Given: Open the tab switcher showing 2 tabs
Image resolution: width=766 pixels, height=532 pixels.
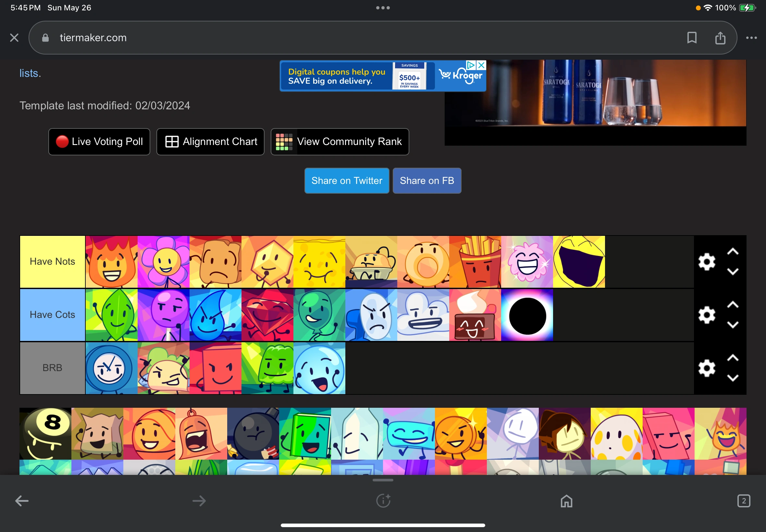Looking at the screenshot, I should tap(744, 500).
